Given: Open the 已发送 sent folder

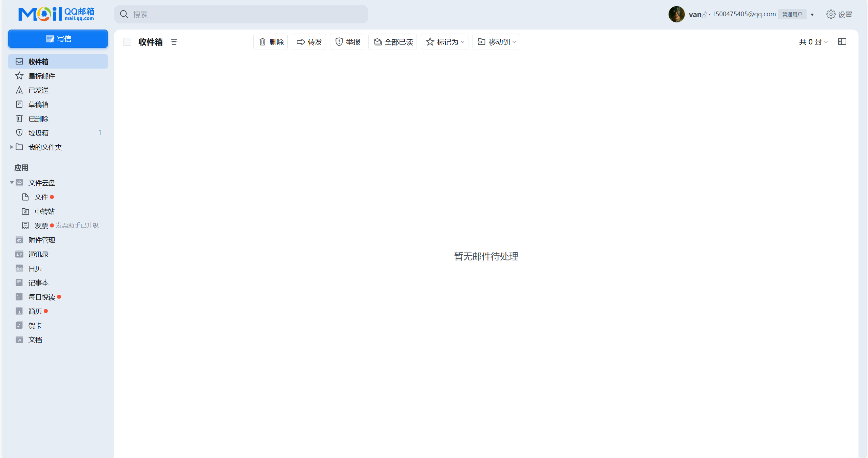Looking at the screenshot, I should 38,90.
